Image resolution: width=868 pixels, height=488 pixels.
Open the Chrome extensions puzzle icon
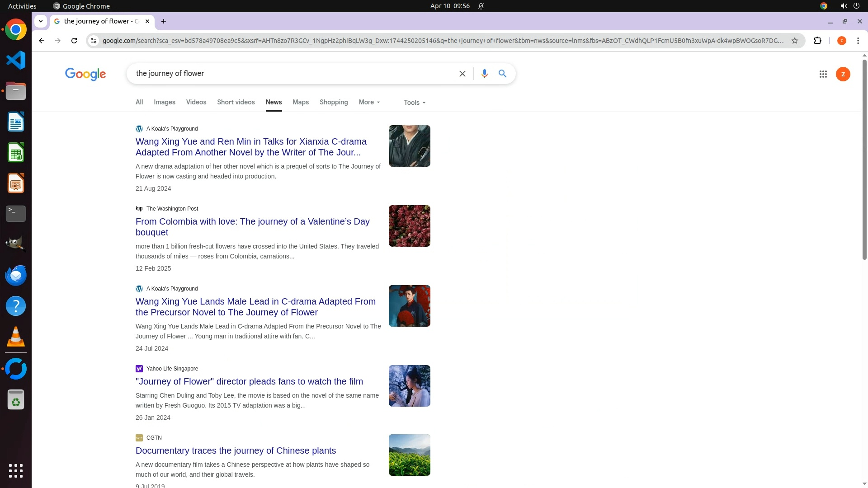[817, 41]
